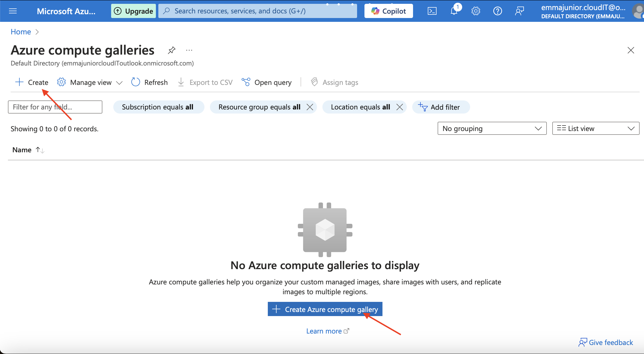Pin Azure compute galleries to dashboard
This screenshot has height=354, width=644.
(x=171, y=50)
